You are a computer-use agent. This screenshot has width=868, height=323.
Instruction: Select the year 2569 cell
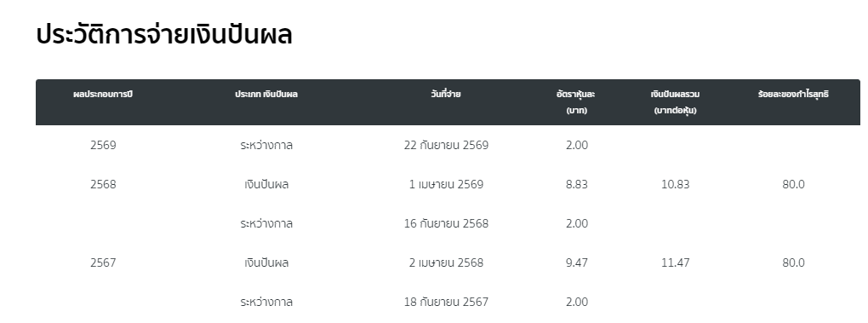click(103, 145)
